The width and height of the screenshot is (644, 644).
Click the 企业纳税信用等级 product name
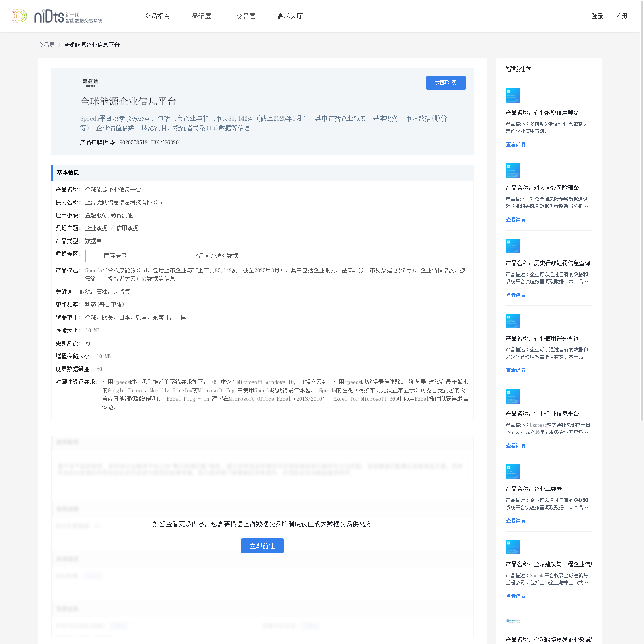(542, 113)
